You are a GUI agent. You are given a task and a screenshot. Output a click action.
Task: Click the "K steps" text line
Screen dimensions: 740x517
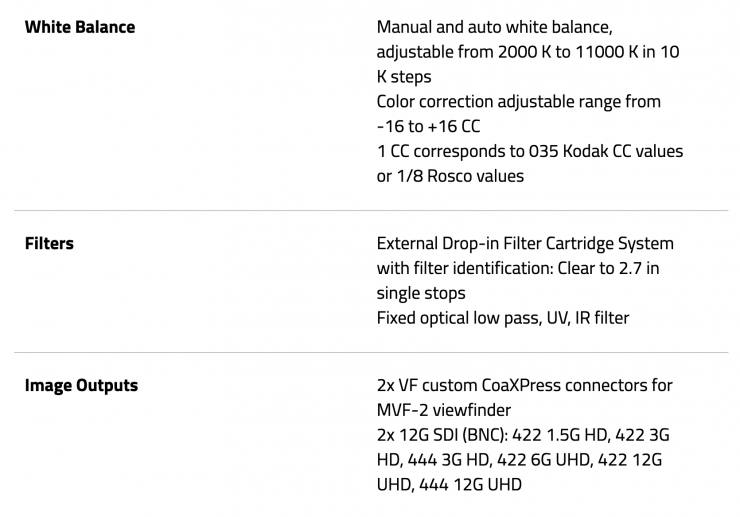[x=404, y=76]
